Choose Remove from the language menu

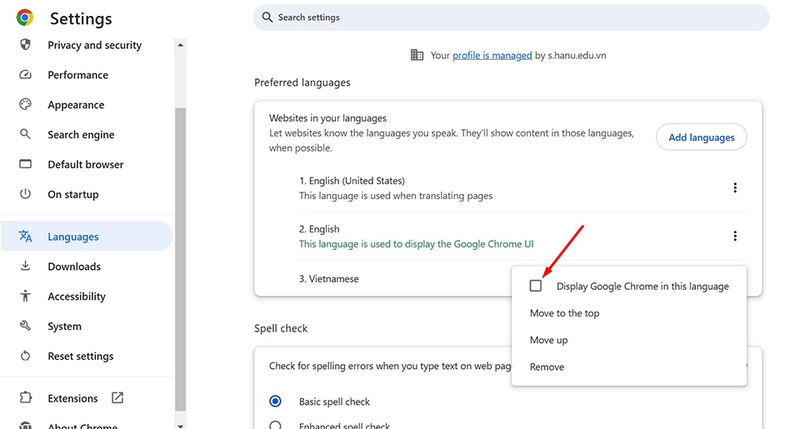pyautogui.click(x=546, y=367)
